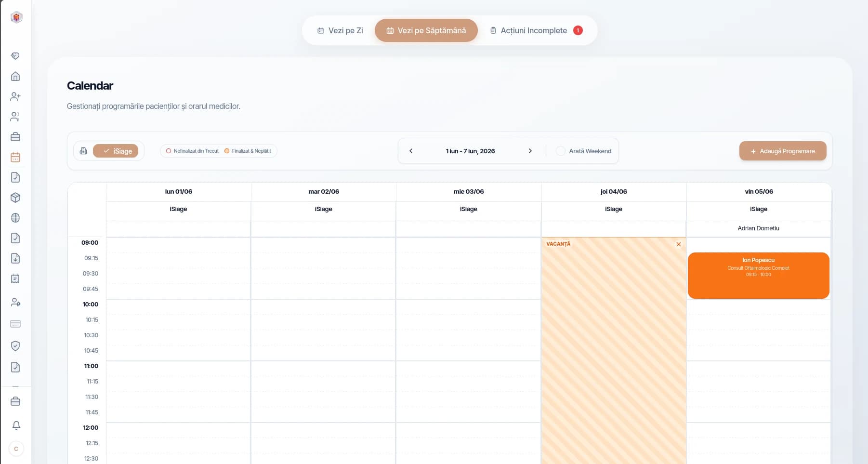The image size is (868, 464).
Task: Click the VACANȚĂ label on Thursday
Action: (558, 244)
